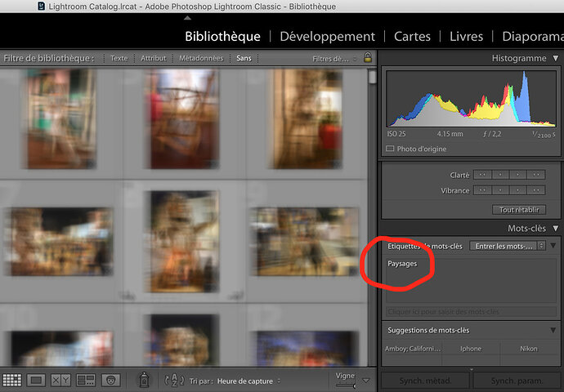
Task: Select right thumbnail in top row
Action: click(x=307, y=119)
